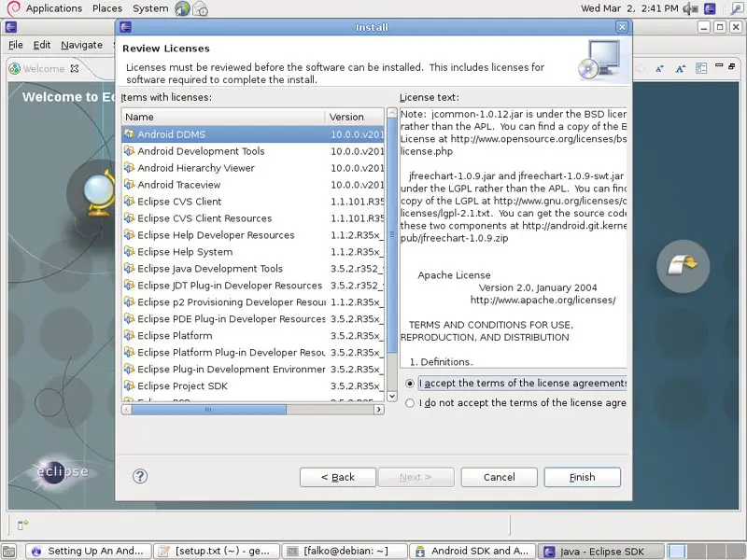Click the Back button
The image size is (747, 560).
coord(338,477)
